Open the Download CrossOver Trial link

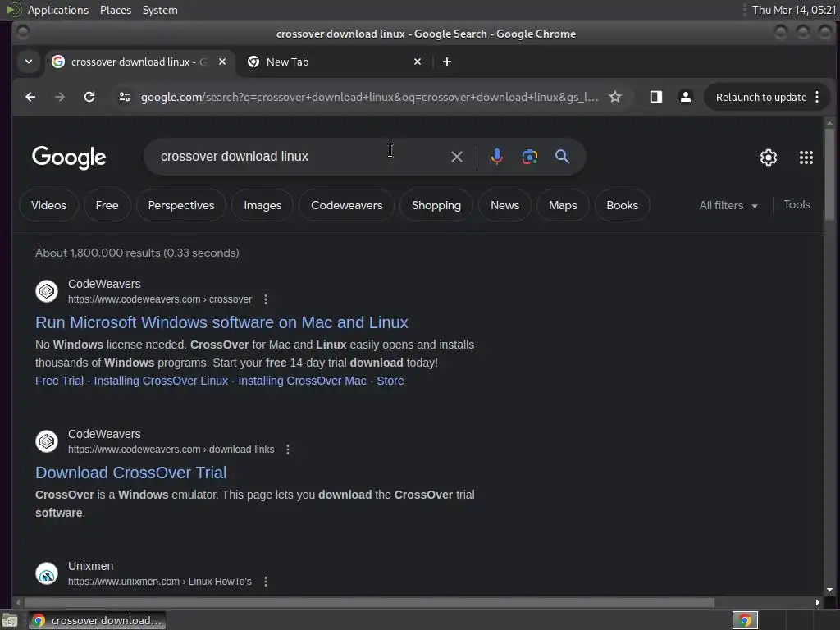click(x=130, y=472)
